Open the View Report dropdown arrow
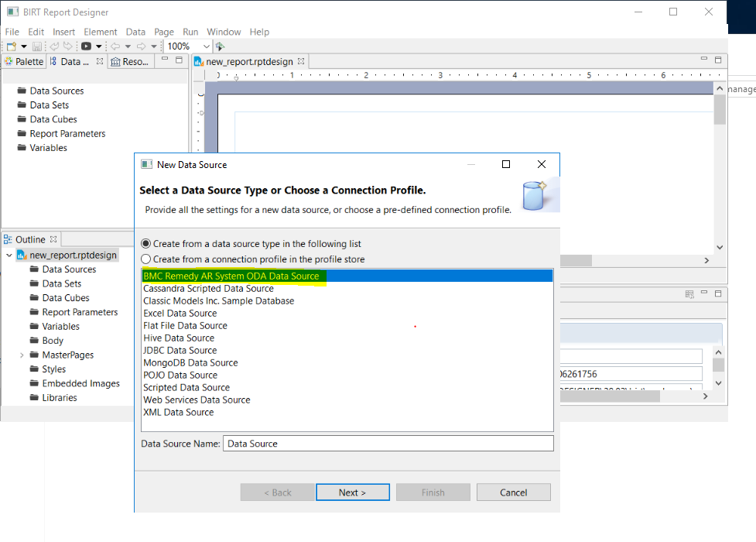 99,46
